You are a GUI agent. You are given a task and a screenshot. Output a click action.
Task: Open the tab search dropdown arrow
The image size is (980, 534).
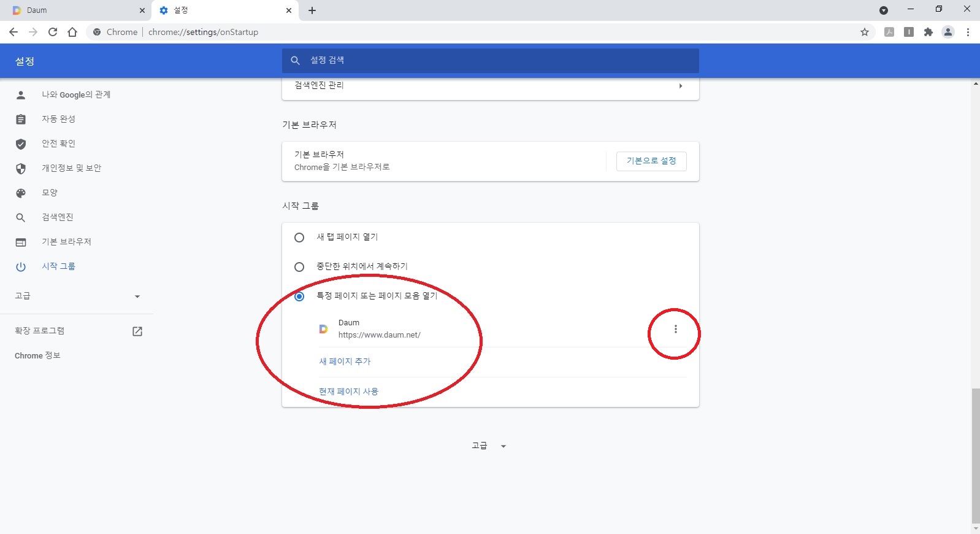click(x=884, y=10)
